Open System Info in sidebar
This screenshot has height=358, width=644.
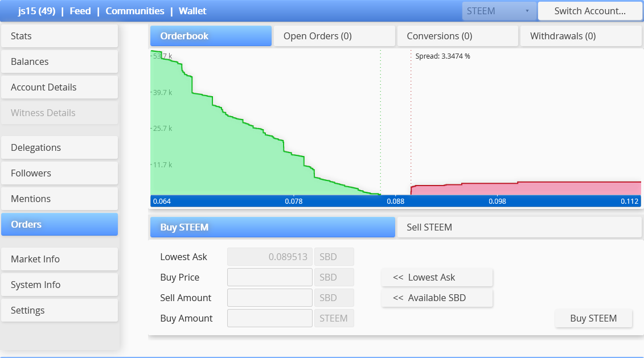click(60, 285)
